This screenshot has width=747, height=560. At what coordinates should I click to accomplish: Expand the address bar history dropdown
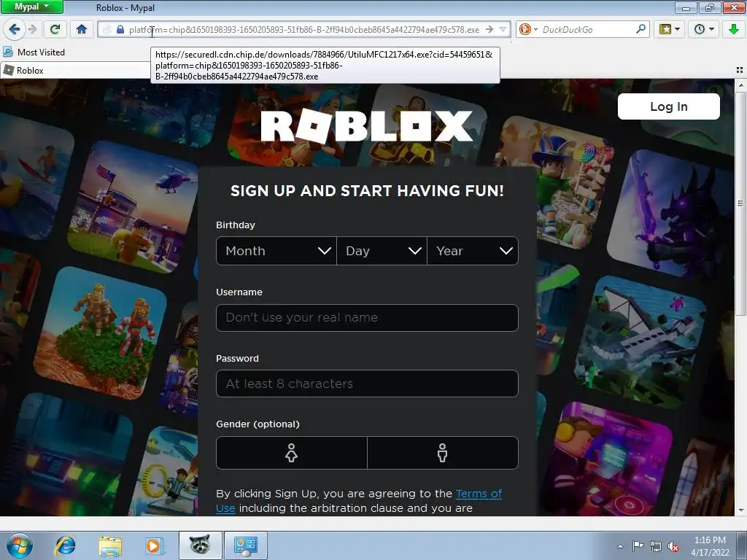[x=503, y=29]
